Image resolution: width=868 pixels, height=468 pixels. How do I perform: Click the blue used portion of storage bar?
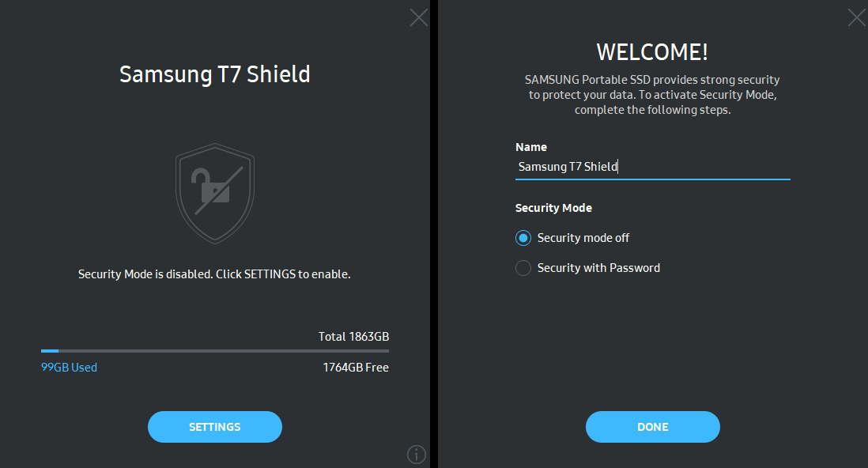[x=50, y=350]
